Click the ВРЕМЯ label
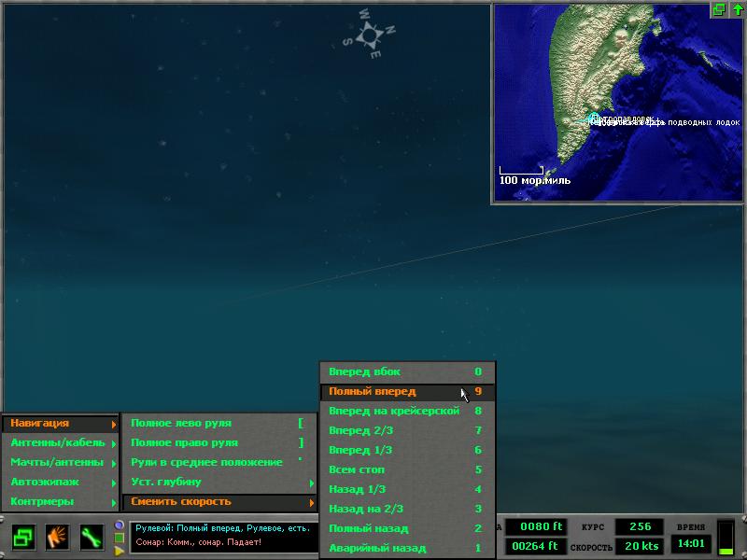Image resolution: width=747 pixels, height=560 pixels. point(691,527)
